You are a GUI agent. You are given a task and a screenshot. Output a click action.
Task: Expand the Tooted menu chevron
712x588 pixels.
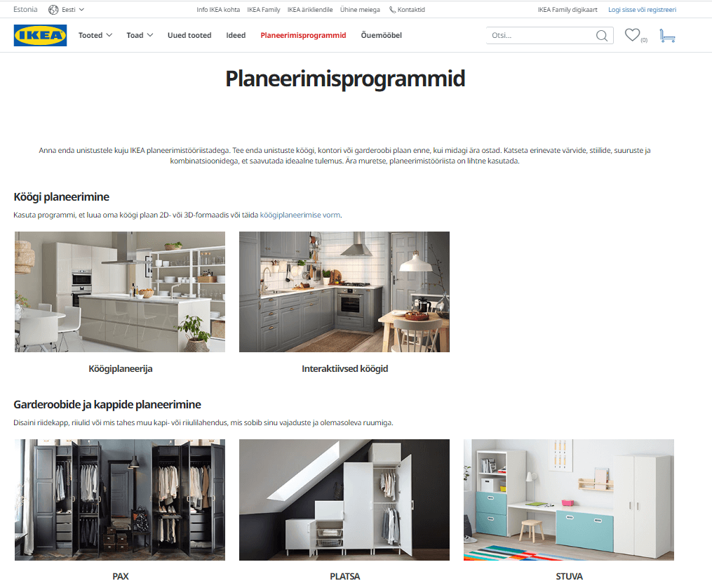(x=109, y=35)
